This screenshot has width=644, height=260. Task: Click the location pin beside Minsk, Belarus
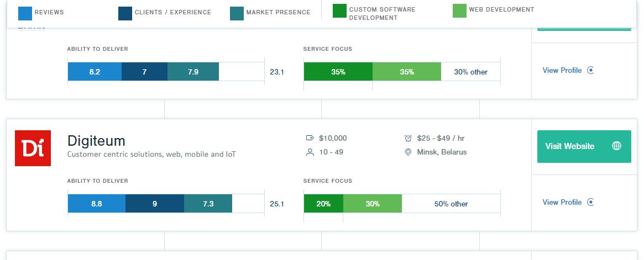pos(408,152)
